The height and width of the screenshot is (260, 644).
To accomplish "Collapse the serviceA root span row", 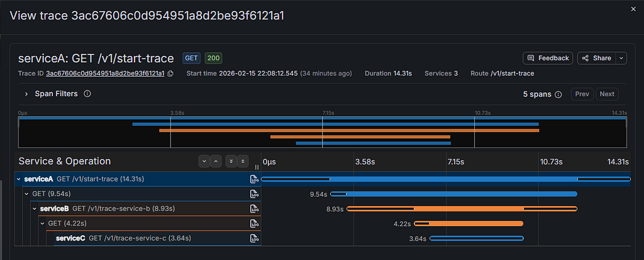I will coord(18,179).
